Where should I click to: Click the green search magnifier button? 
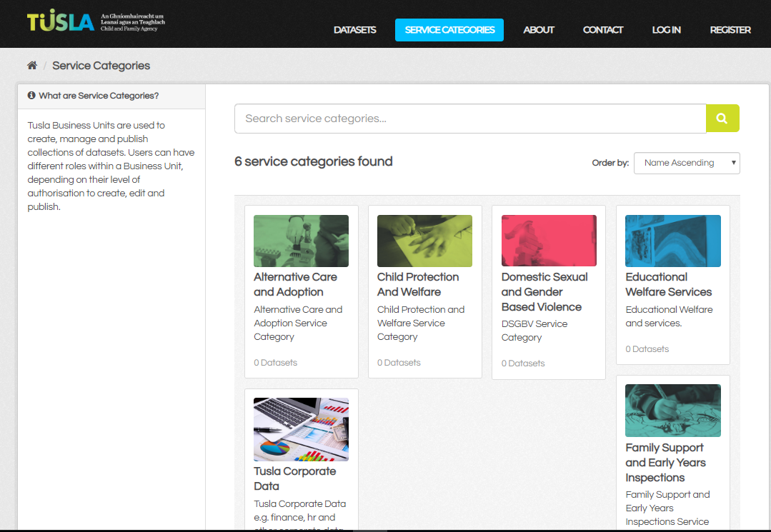722,119
